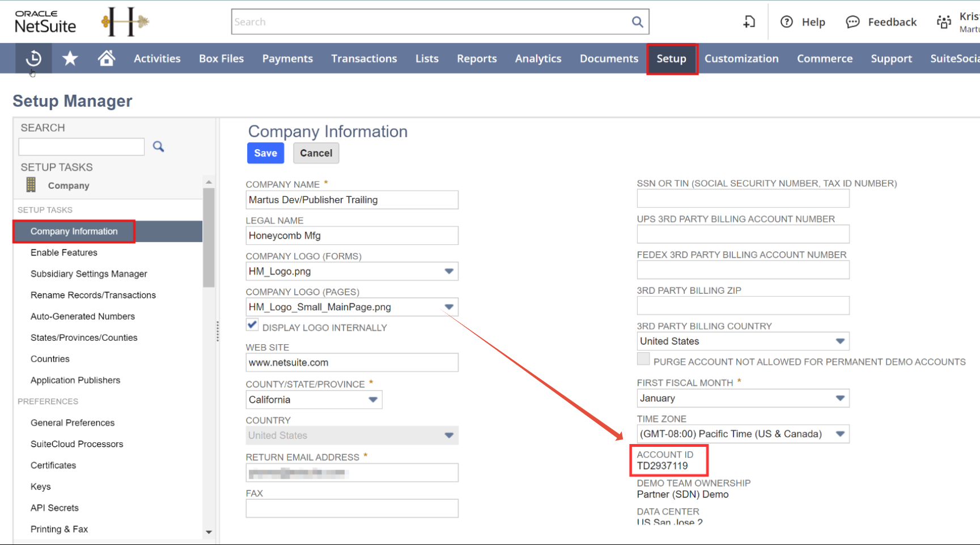Image resolution: width=980 pixels, height=545 pixels.
Task: Save the Company Information form
Action: click(x=265, y=153)
